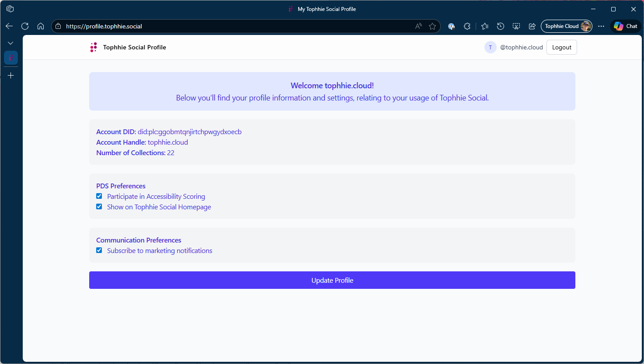Reload the page with the Refresh icon

click(x=25, y=26)
